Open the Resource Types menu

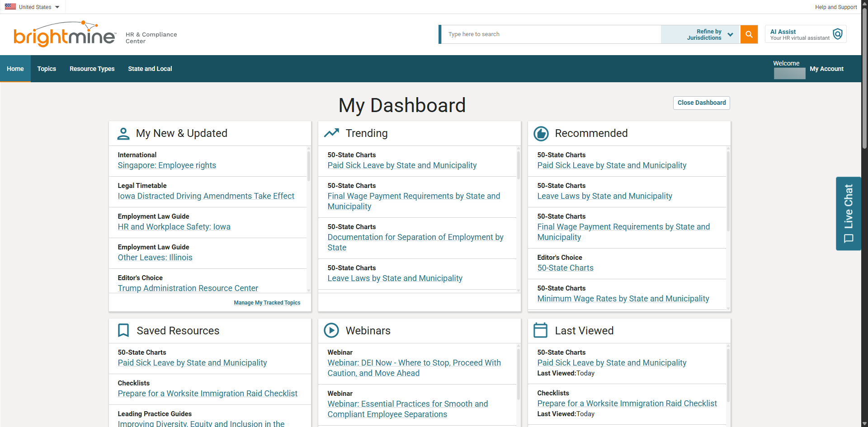pyautogui.click(x=92, y=69)
